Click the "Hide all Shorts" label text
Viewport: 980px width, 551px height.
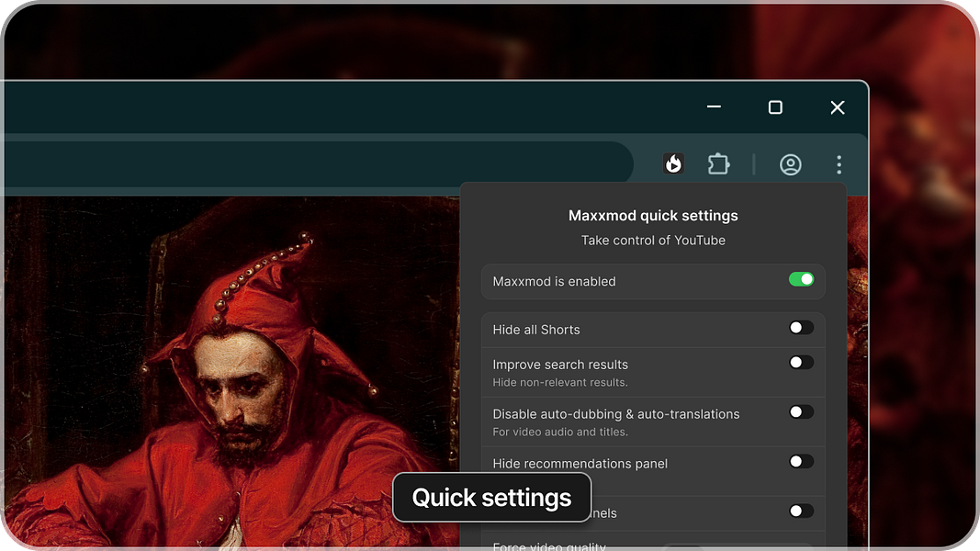[x=536, y=330]
